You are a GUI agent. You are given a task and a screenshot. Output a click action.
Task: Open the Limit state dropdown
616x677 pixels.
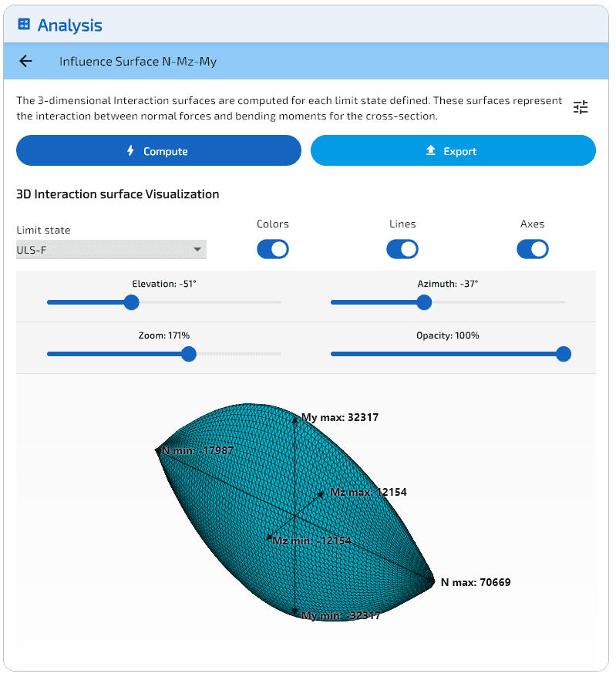(x=111, y=250)
